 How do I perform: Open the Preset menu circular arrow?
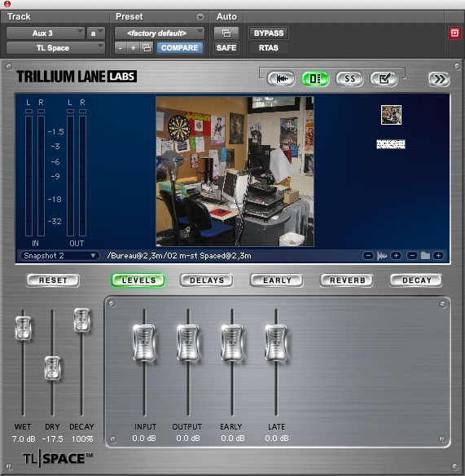[200, 16]
